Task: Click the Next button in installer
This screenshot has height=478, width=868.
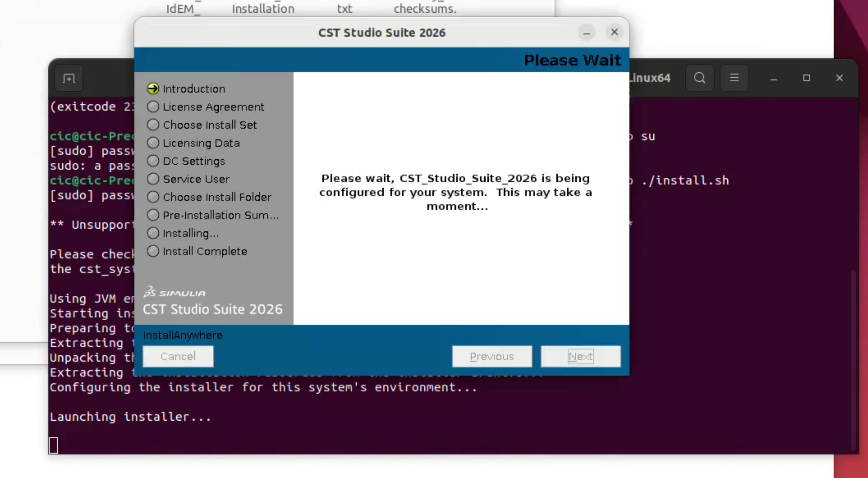Action: 581,356
